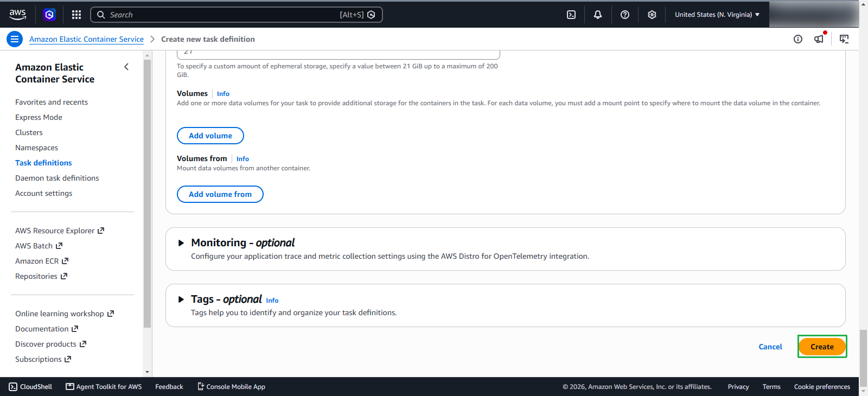Open the page info panel icon
Screen dimensions: 868x396
(x=798, y=39)
